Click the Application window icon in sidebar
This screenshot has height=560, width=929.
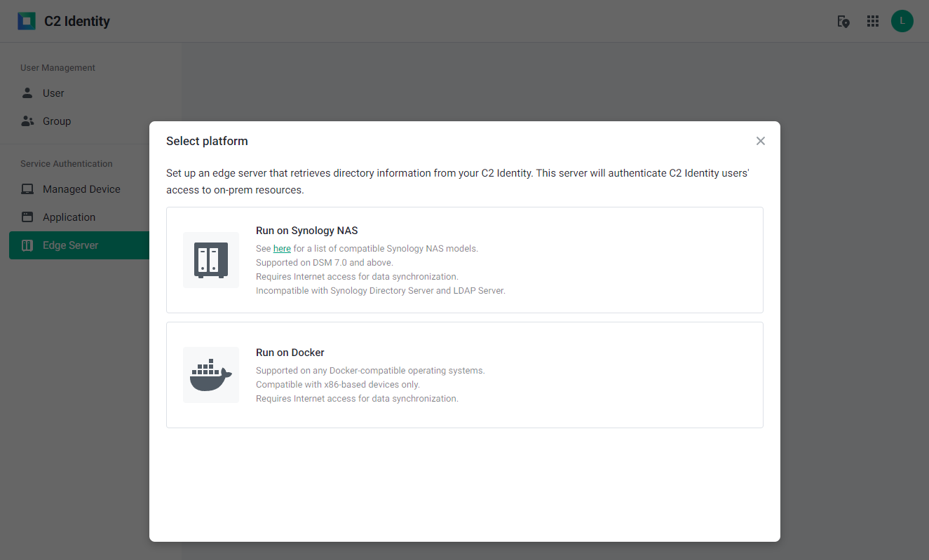pos(27,217)
